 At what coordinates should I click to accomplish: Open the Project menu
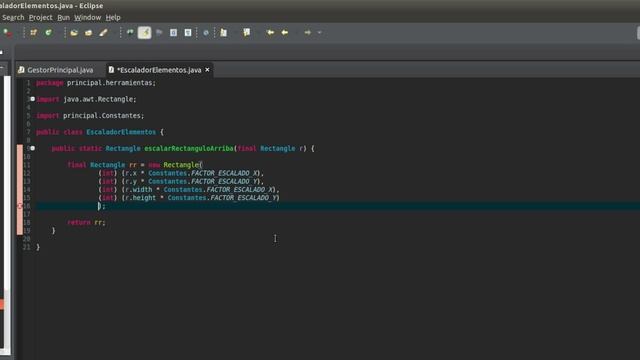[40, 18]
